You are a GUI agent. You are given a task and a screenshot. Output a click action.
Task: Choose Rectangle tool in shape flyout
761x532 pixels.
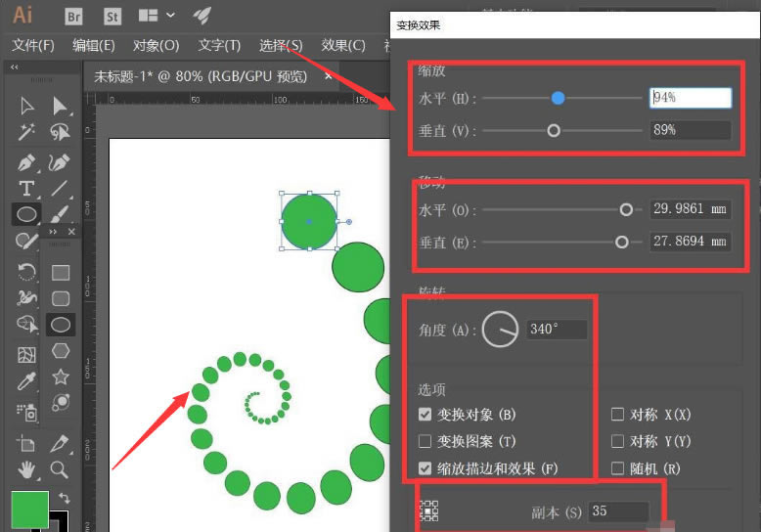(x=61, y=272)
